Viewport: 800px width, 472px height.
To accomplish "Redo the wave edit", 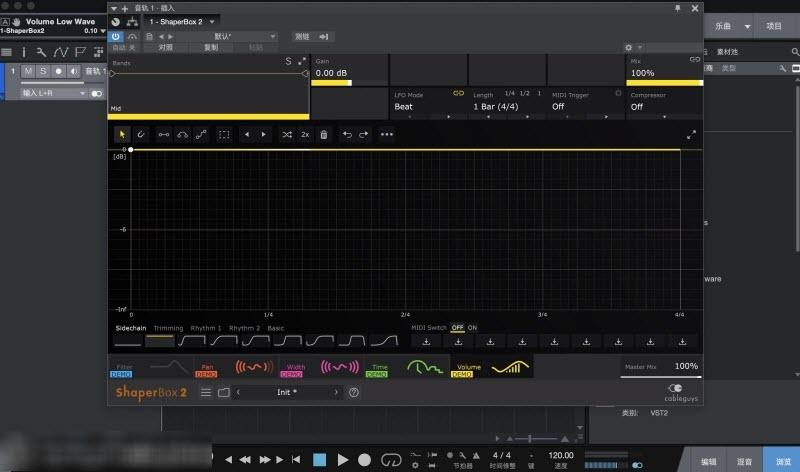I will (364, 135).
